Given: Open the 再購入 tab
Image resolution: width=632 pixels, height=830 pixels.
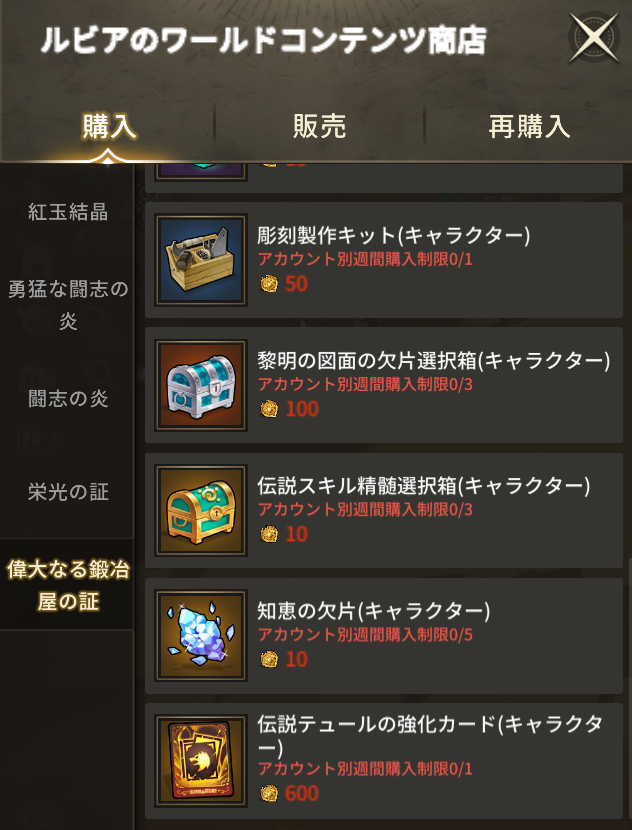Looking at the screenshot, I should pyautogui.click(x=529, y=127).
